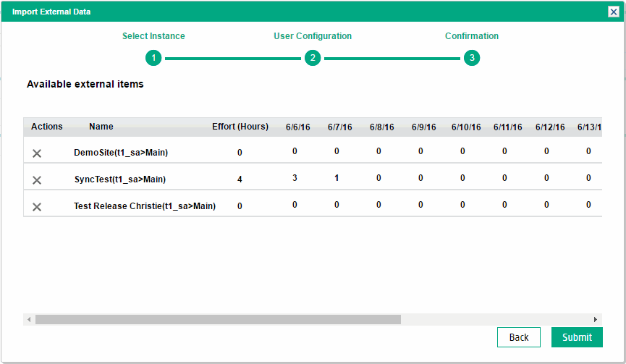The image size is (626, 364).
Task: Click the horizontal scrollbar thumb
Action: click(217, 319)
